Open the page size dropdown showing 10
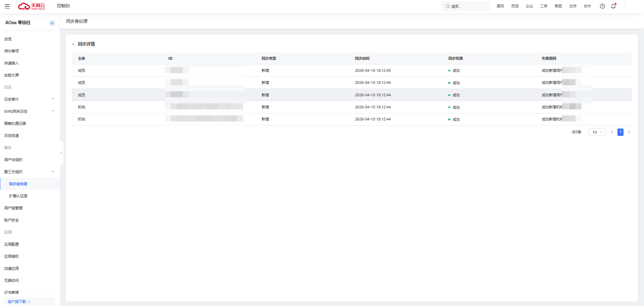The height and width of the screenshot is (306, 644). 597,132
